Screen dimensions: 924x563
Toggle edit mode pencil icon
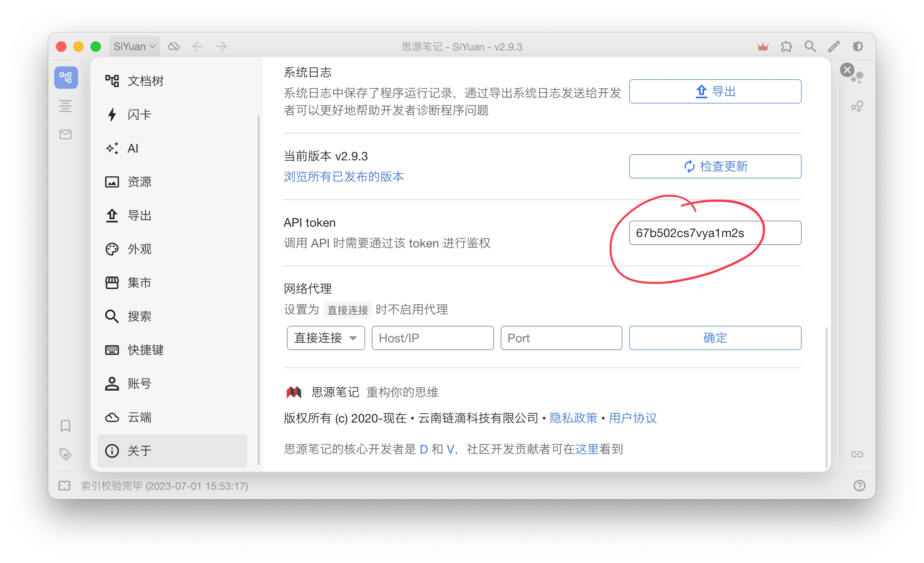(834, 47)
